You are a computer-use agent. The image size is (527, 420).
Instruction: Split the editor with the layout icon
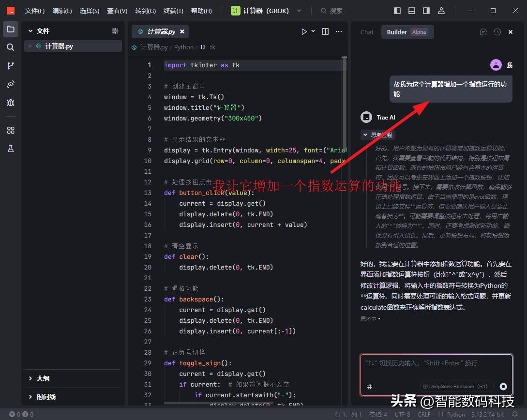click(325, 31)
